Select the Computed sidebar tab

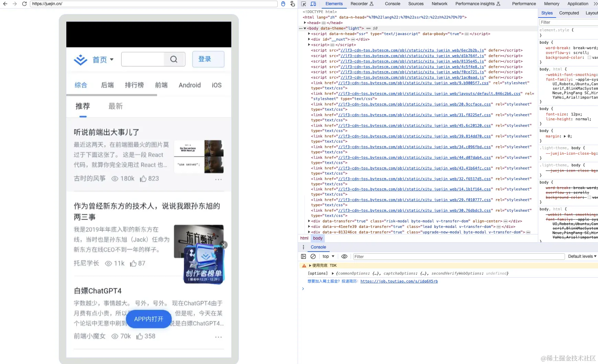click(x=569, y=13)
